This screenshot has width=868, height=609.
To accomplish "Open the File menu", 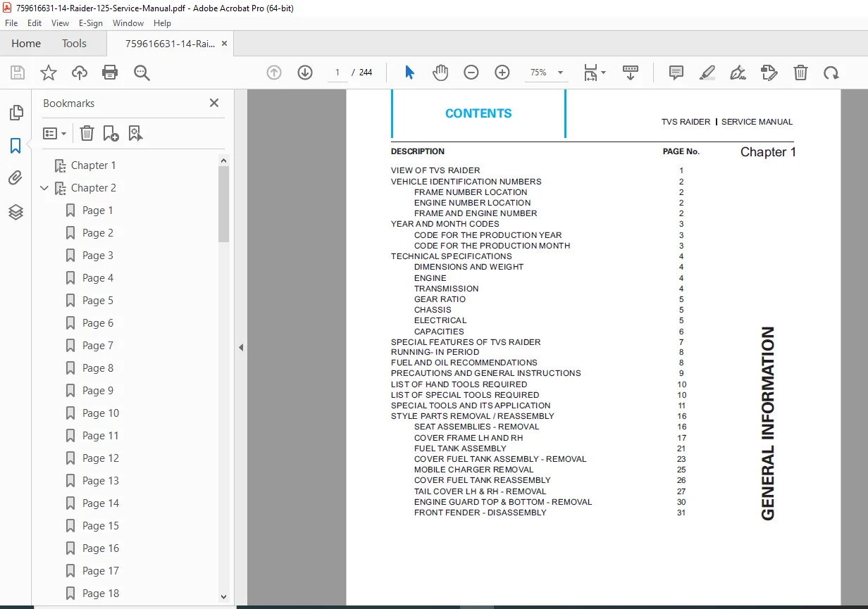I will click(x=11, y=23).
